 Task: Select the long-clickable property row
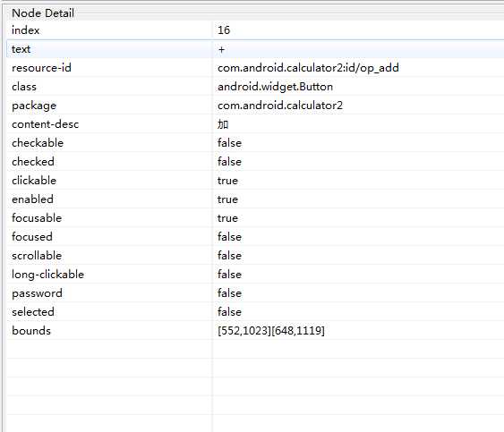tap(255, 275)
